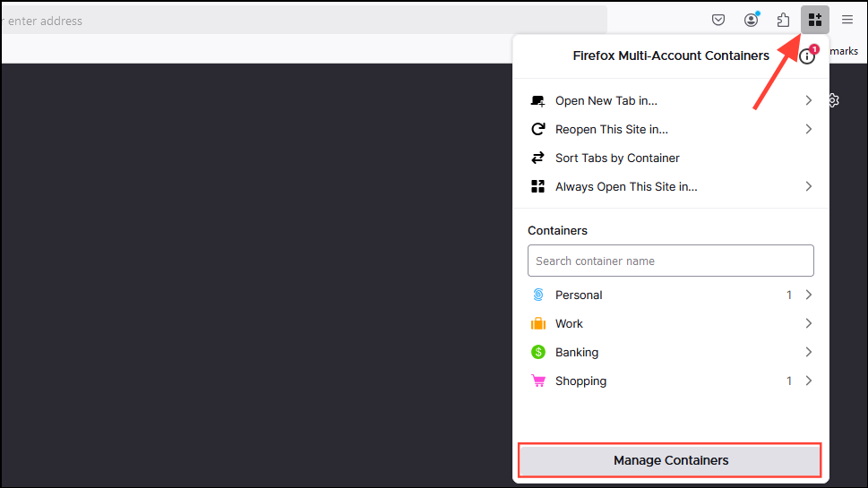Click the Banking dollar icon
Screen dimensions: 868x488
pyautogui.click(x=538, y=352)
